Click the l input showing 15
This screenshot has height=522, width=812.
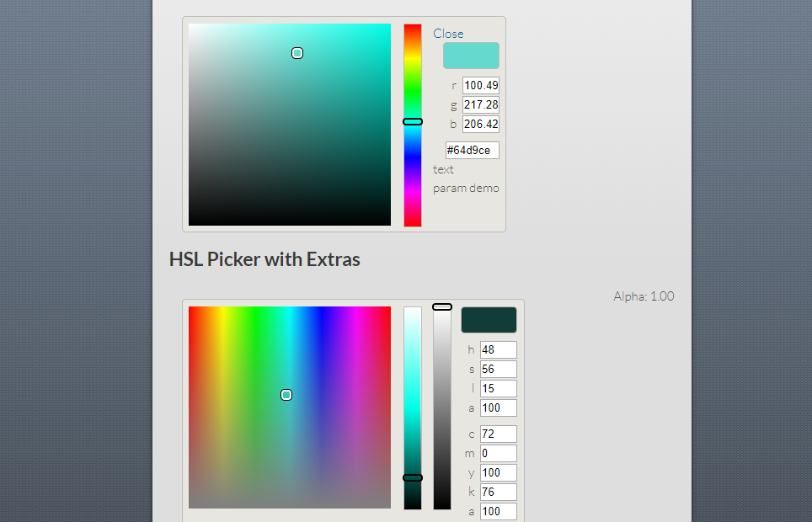498,388
